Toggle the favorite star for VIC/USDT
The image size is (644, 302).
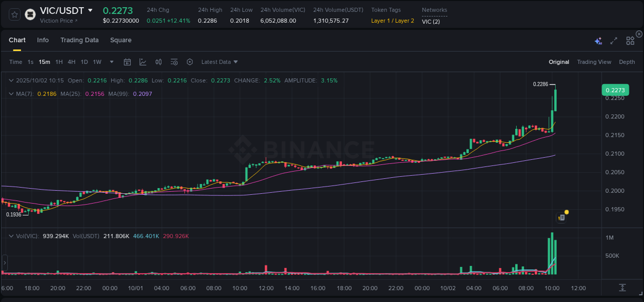14,14
